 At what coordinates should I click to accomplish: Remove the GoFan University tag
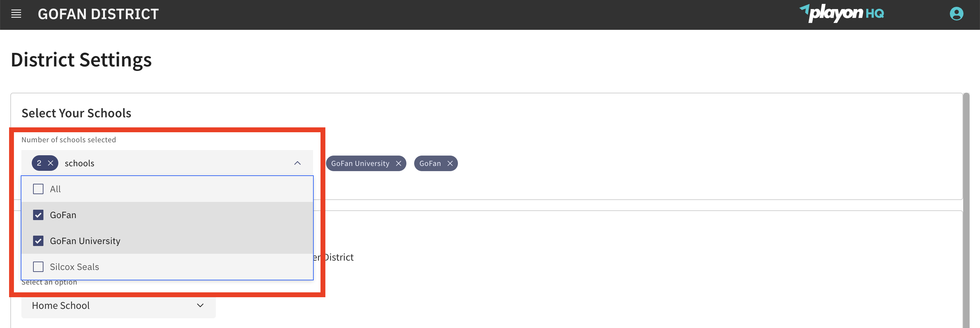pos(398,164)
